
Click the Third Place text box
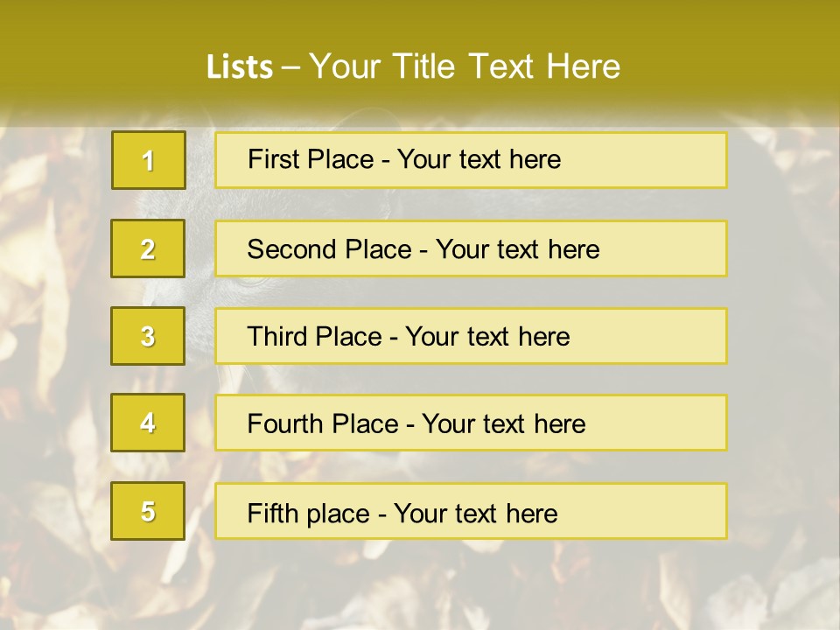(471, 336)
